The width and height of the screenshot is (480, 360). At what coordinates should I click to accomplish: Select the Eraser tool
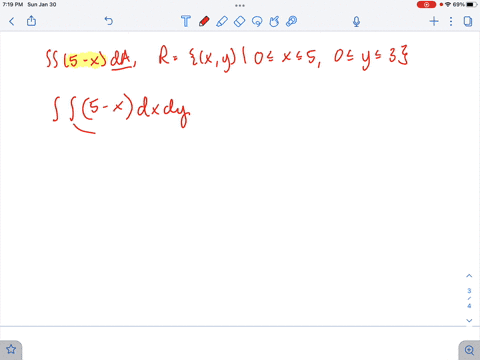[239, 22]
